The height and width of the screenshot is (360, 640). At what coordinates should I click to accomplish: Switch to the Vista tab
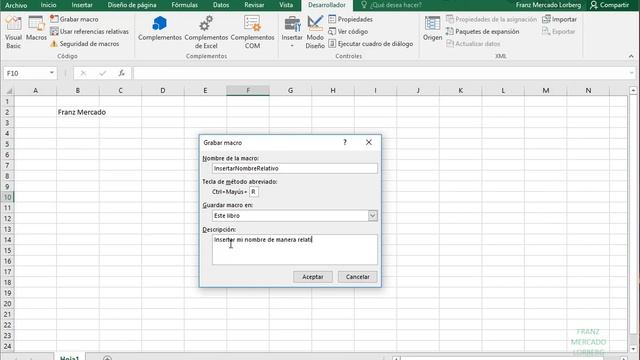[x=286, y=5]
